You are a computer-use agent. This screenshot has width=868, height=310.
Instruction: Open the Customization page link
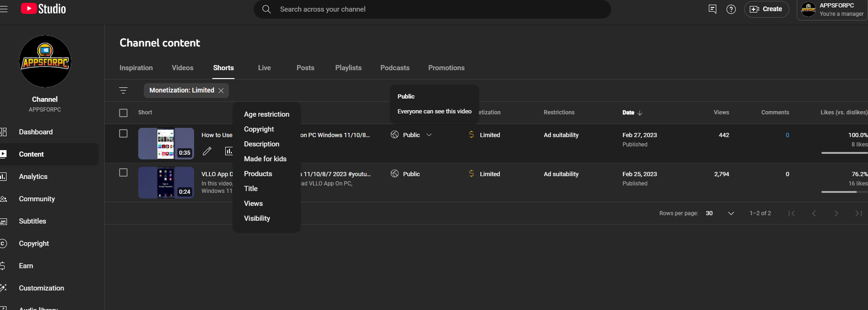pos(41,288)
